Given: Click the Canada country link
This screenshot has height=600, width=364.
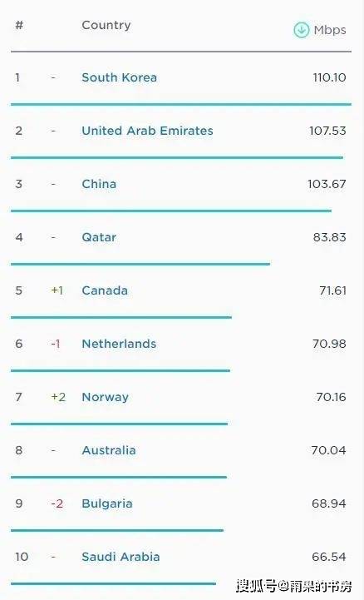Looking at the screenshot, I should pyautogui.click(x=105, y=290).
